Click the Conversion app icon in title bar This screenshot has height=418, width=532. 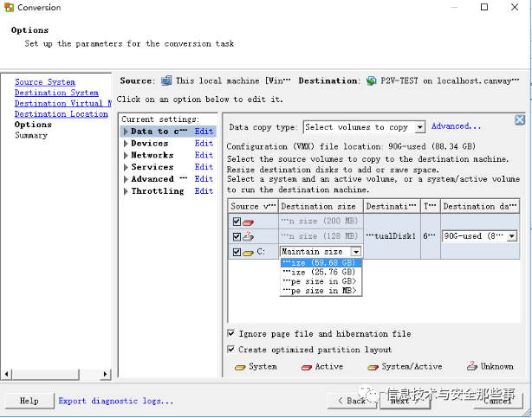click(x=10, y=7)
